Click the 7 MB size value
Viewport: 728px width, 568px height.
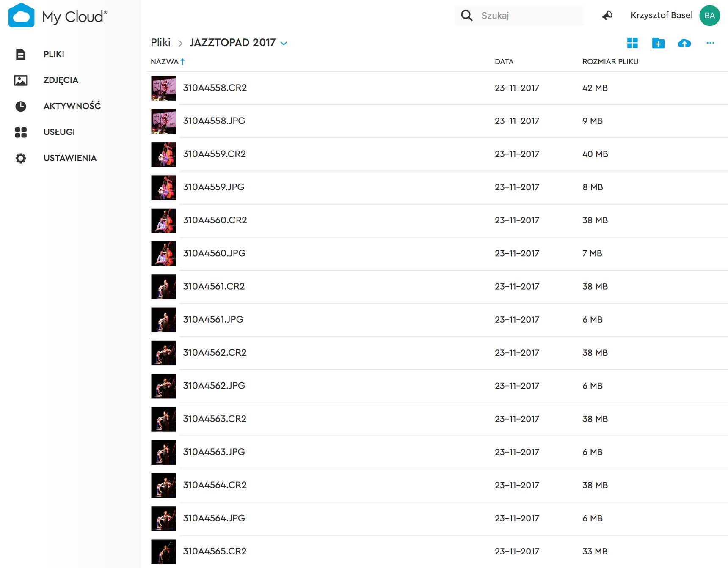(592, 253)
